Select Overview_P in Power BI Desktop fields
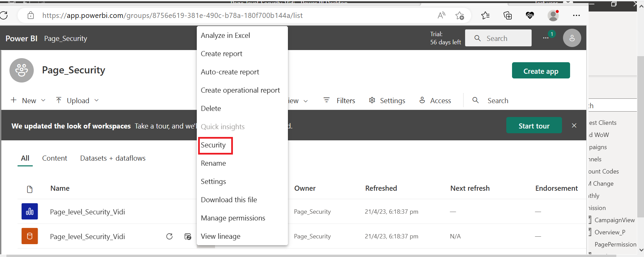 (x=610, y=232)
